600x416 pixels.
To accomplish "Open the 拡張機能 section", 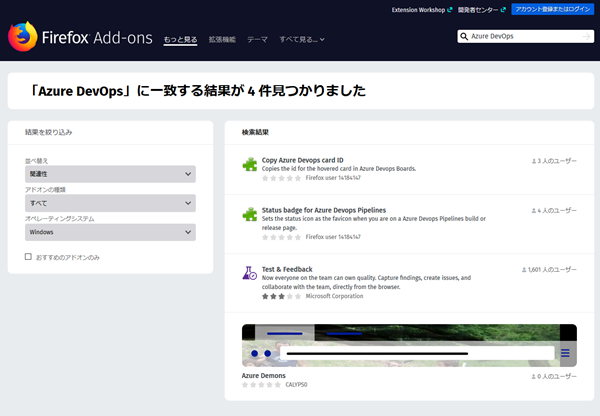I will 222,39.
